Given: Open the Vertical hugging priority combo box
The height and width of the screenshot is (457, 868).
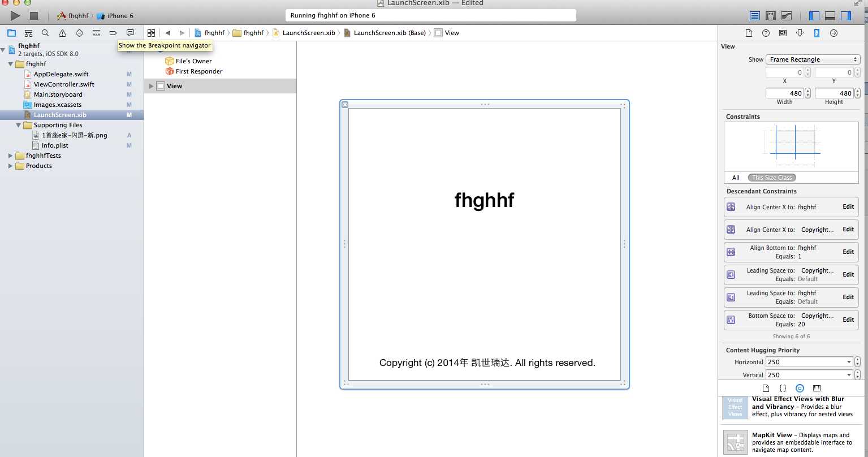Looking at the screenshot, I should 809,375.
